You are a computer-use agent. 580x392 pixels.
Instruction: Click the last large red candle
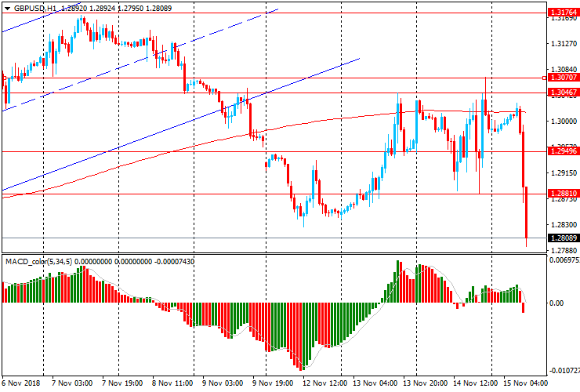pos(526,212)
